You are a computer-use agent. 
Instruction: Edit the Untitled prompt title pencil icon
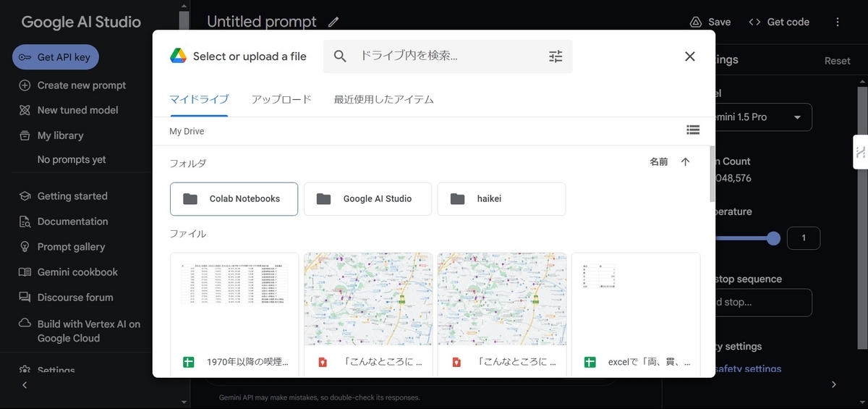tap(333, 22)
